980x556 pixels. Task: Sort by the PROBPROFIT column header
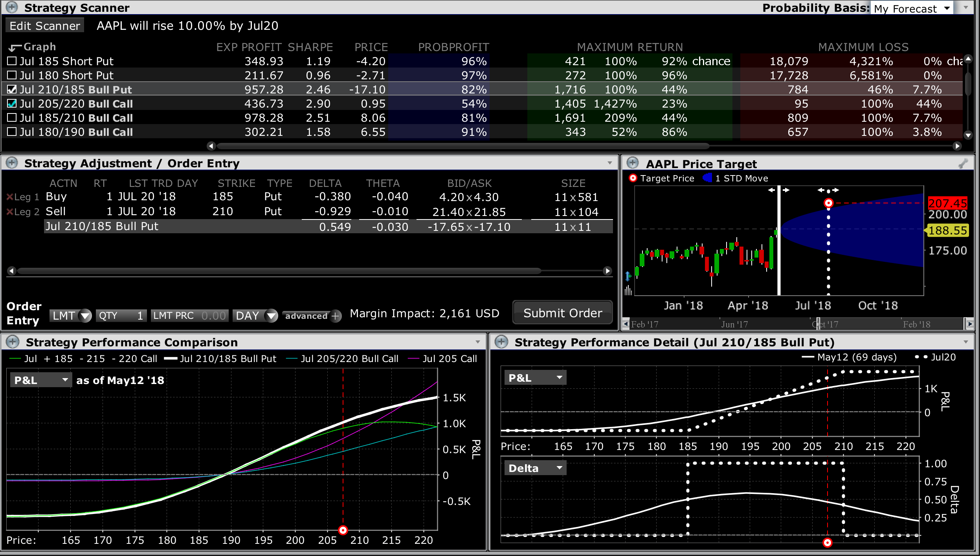coord(453,47)
